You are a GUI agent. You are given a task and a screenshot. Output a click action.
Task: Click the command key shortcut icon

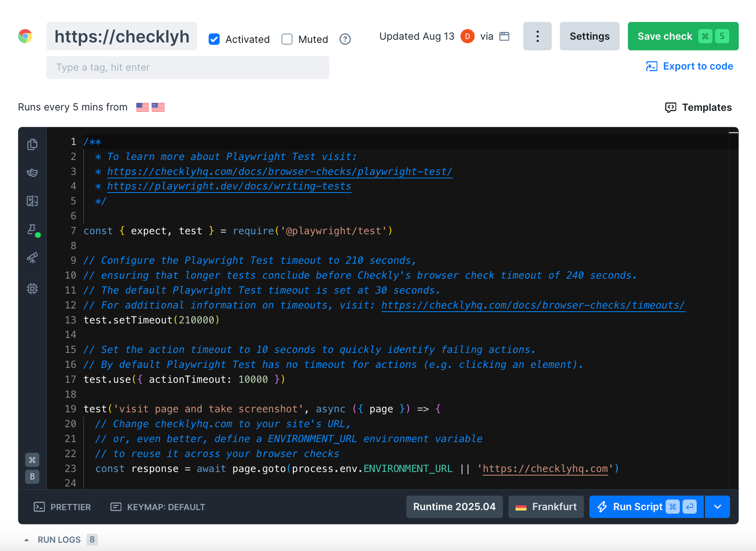[x=32, y=460]
